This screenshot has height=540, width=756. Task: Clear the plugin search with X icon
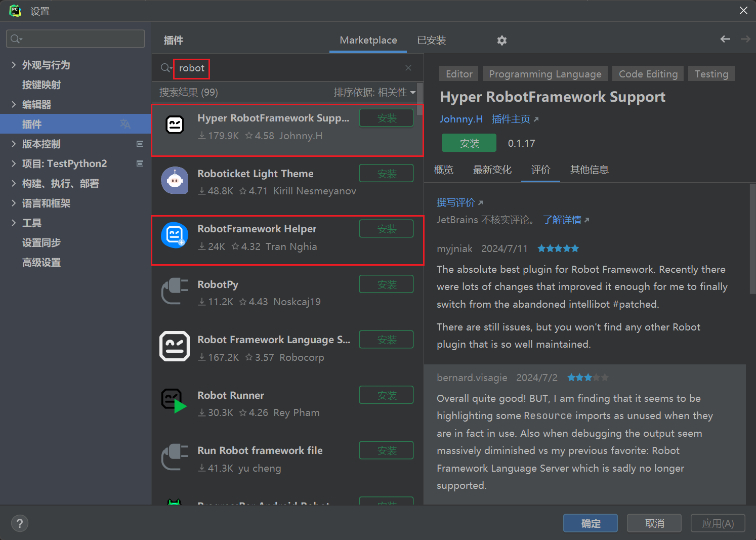coord(408,68)
